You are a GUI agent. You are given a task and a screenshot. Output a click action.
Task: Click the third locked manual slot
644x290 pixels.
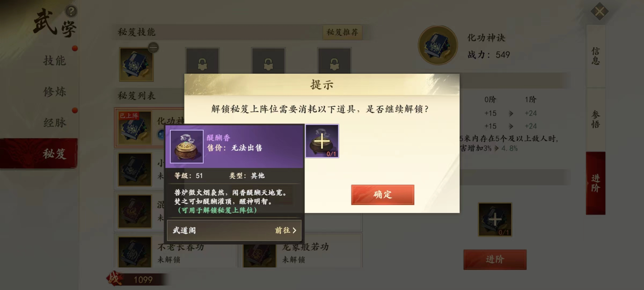pos(268,61)
